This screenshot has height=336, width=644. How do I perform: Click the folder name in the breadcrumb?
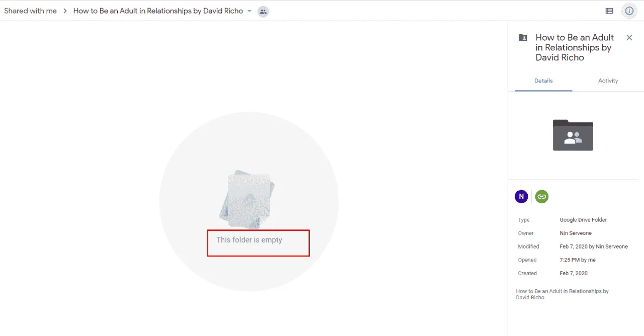pyautogui.click(x=158, y=11)
